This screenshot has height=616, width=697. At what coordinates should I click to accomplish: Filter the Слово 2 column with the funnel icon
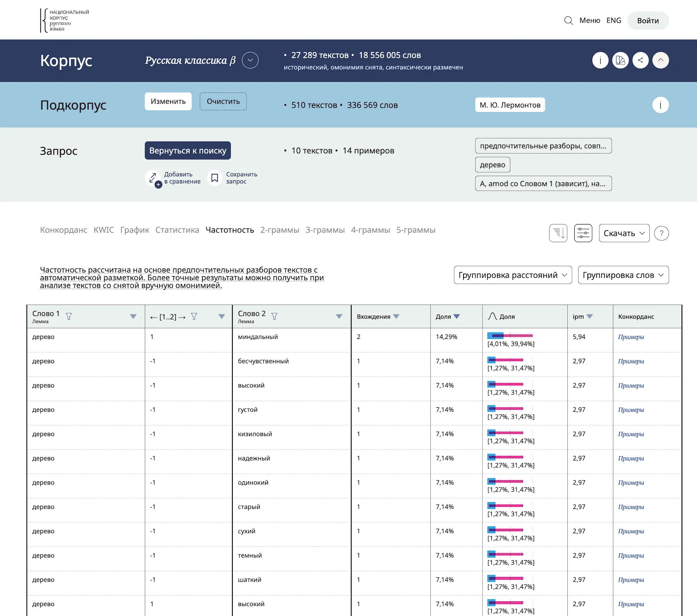[x=275, y=317]
